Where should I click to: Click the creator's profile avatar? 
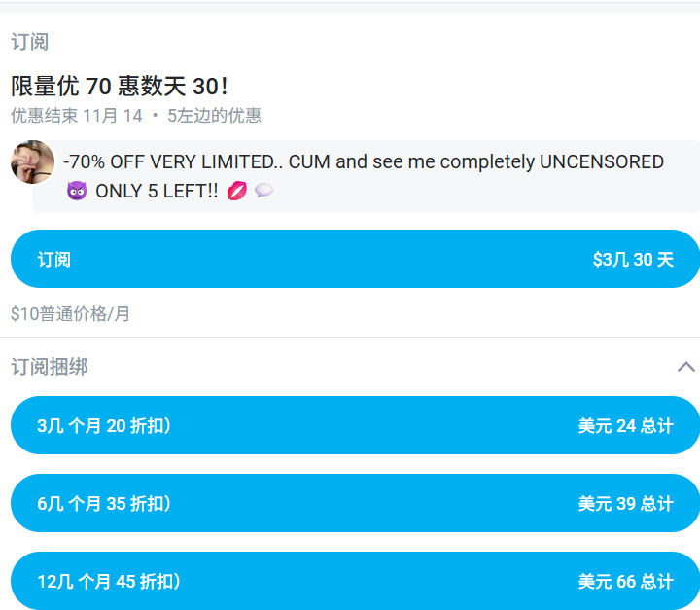[32, 161]
